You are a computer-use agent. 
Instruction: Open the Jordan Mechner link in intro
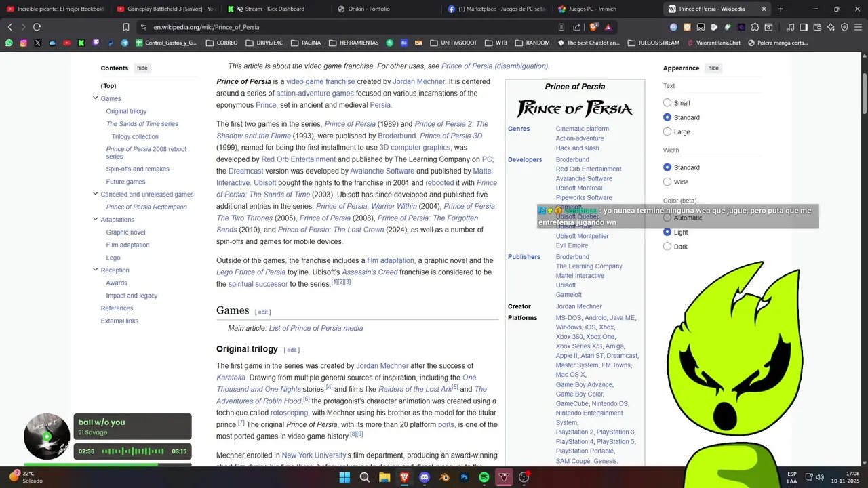419,81
